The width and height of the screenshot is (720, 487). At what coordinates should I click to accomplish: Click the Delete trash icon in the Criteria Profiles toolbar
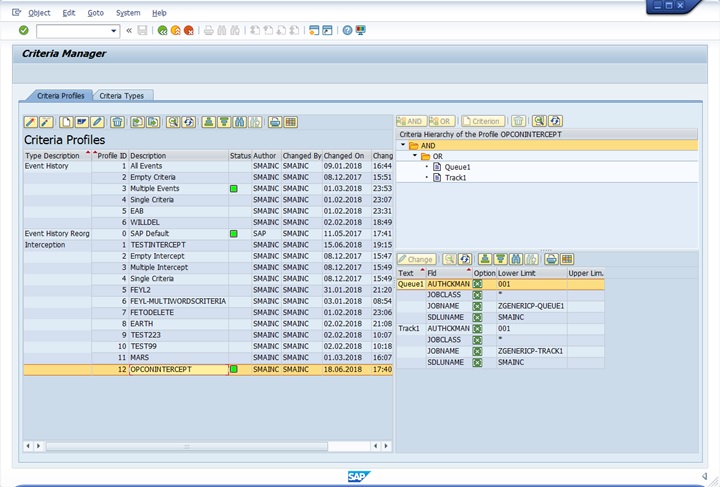pyautogui.click(x=117, y=122)
